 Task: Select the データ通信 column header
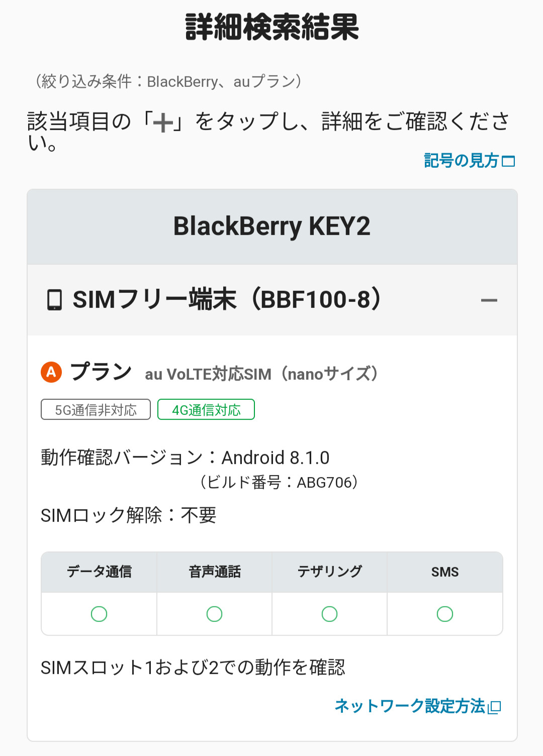point(99,572)
